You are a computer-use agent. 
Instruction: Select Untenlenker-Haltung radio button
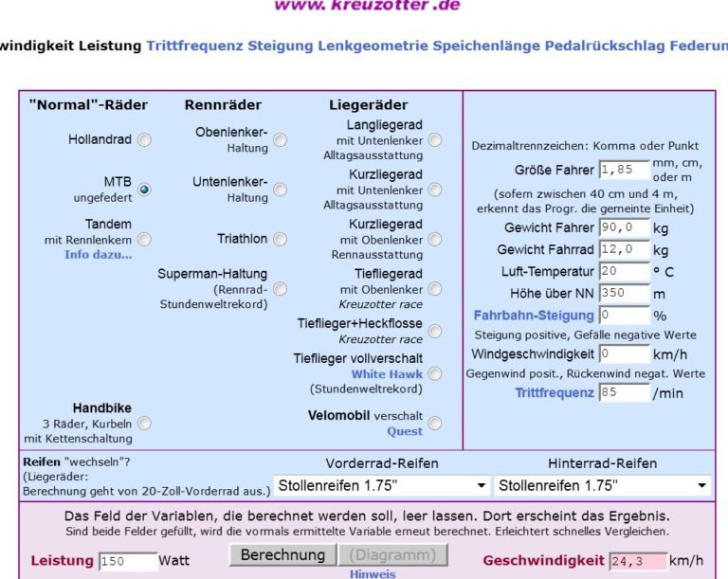(280, 190)
